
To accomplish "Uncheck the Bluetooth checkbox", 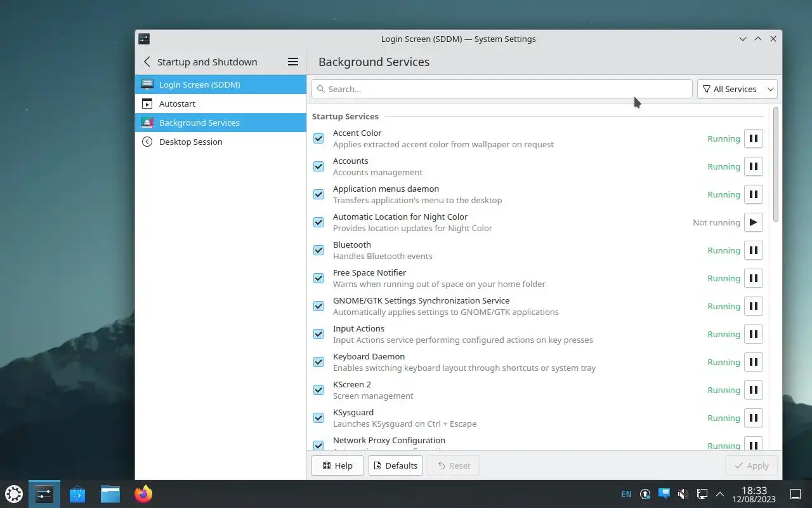I will [318, 250].
